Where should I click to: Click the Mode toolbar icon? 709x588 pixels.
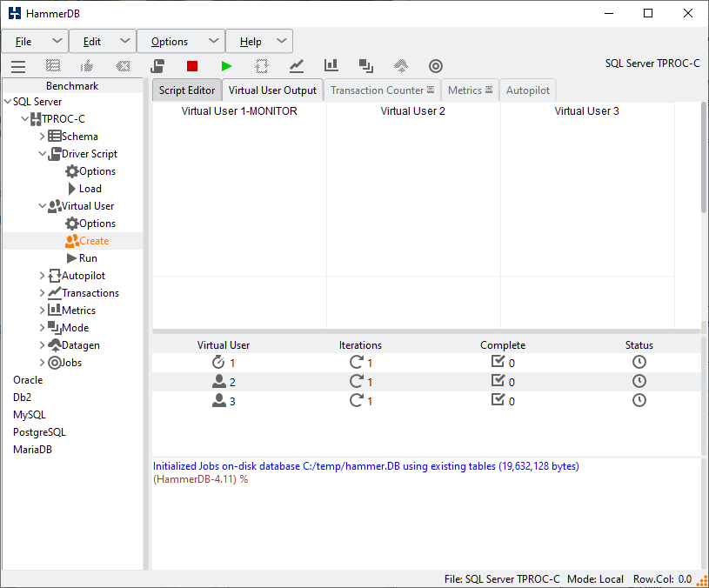tap(365, 66)
